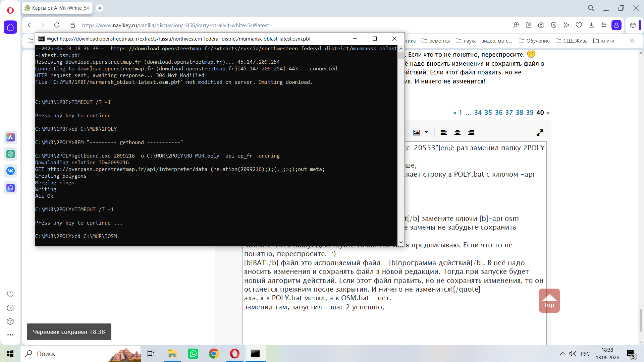Open Google Chrome from the taskbar
The height and width of the screenshot is (362, 644).
click(214, 354)
